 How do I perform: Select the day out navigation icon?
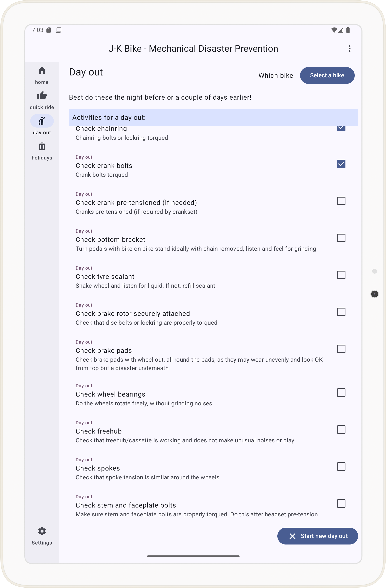(x=42, y=121)
